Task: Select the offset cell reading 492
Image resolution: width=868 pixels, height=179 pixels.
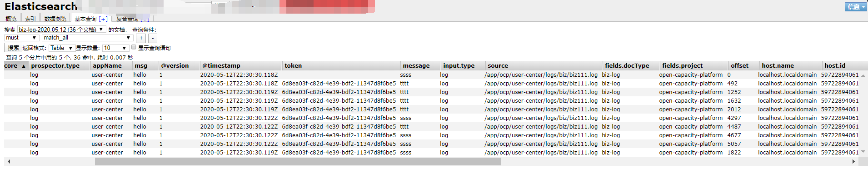Action: click(733, 84)
